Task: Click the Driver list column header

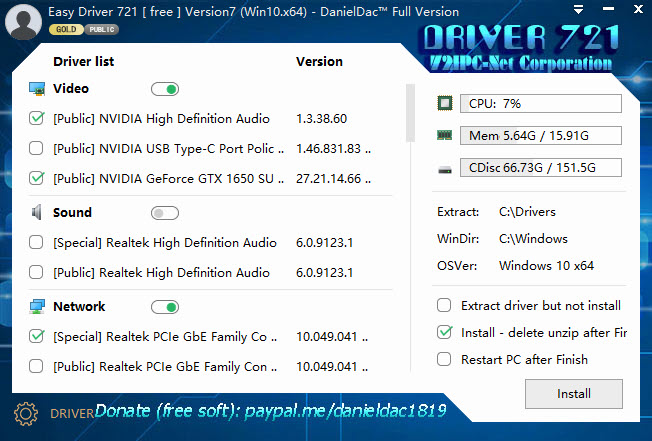Action: click(x=84, y=62)
